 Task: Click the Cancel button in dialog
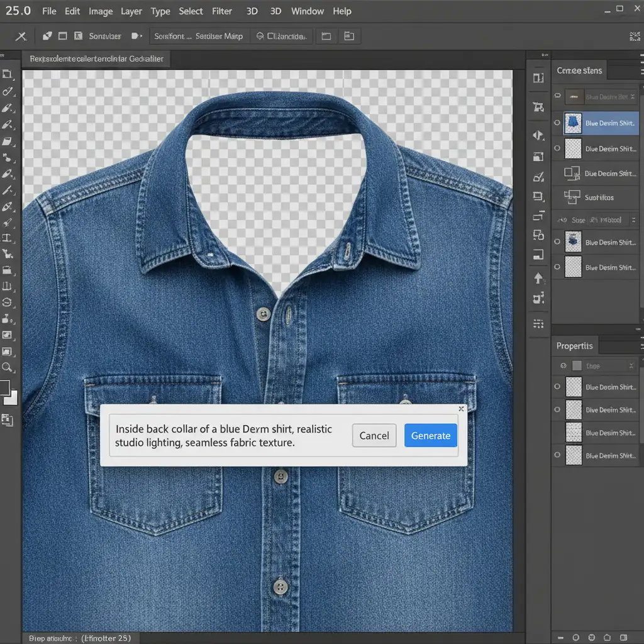pos(374,436)
